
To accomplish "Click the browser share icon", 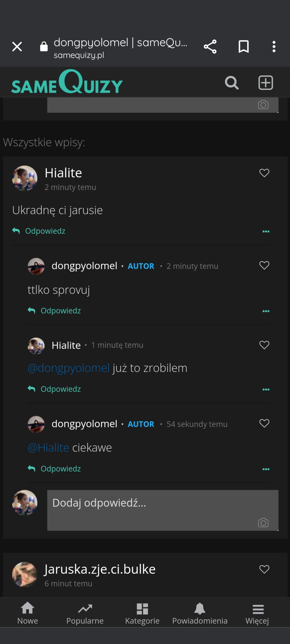I will click(x=210, y=46).
